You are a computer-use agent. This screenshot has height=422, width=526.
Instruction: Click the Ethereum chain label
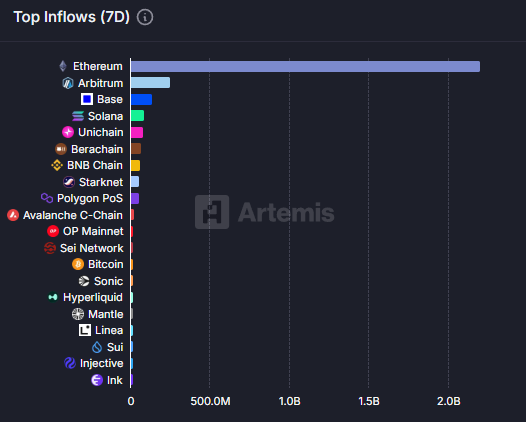point(98,66)
